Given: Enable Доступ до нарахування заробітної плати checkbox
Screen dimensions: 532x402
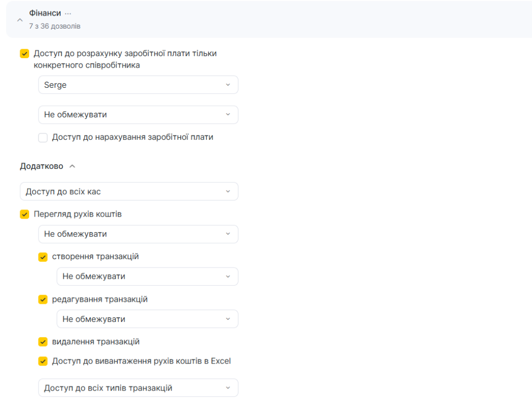Looking at the screenshot, I should pos(43,138).
